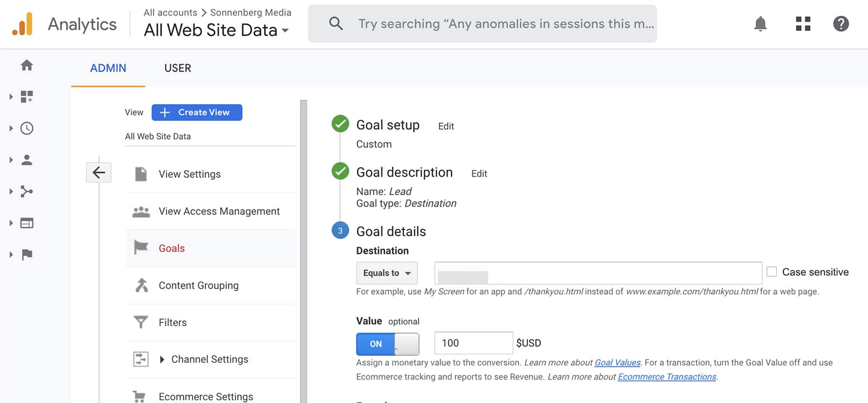Switch to the ADMIN tab

(108, 68)
